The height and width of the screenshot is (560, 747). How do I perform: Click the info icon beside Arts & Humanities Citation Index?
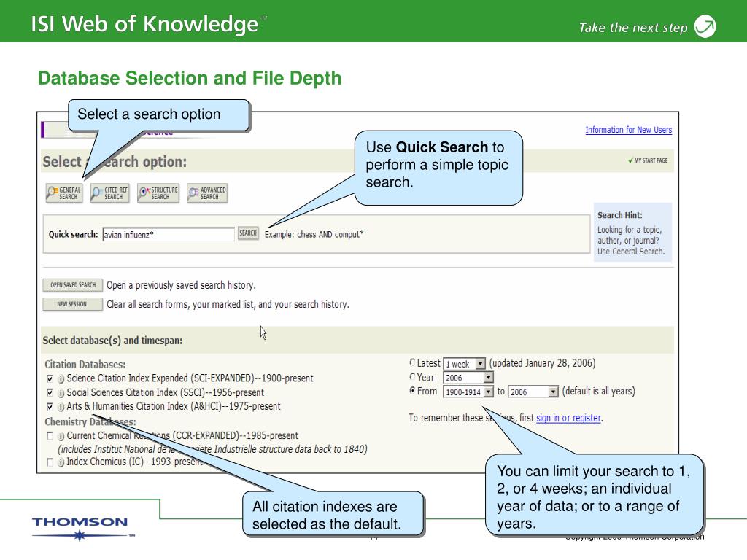point(61,407)
